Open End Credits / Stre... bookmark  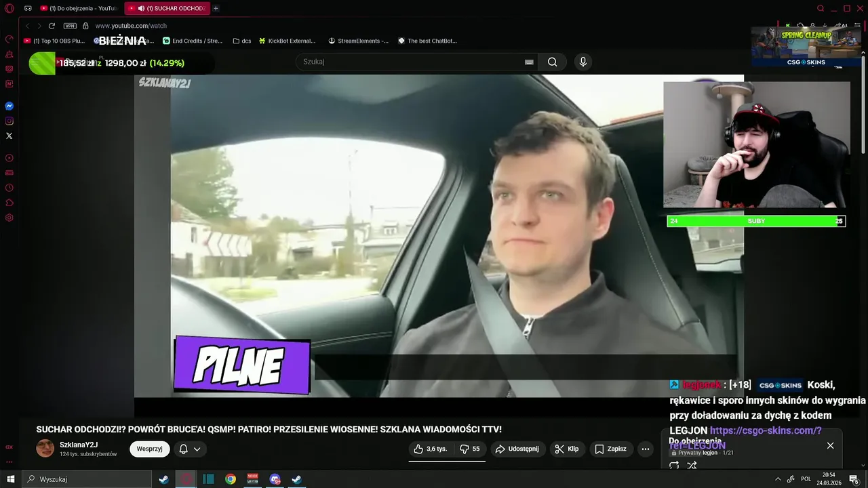click(x=193, y=41)
